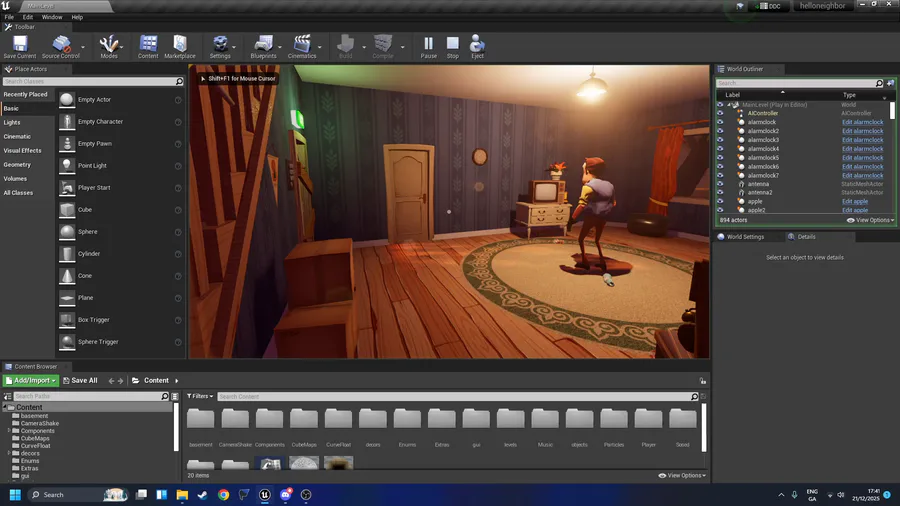Select the Player Start item
The height and width of the screenshot is (506, 900).
121,188
